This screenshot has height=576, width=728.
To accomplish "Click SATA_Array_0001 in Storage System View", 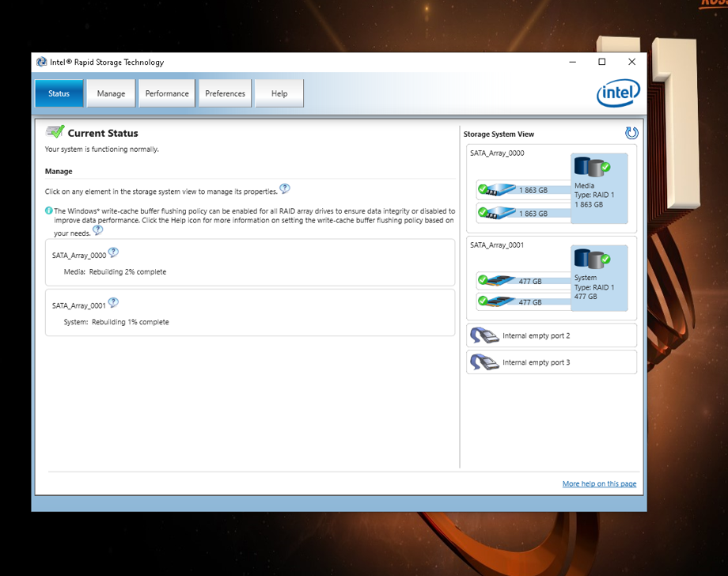I will click(497, 245).
